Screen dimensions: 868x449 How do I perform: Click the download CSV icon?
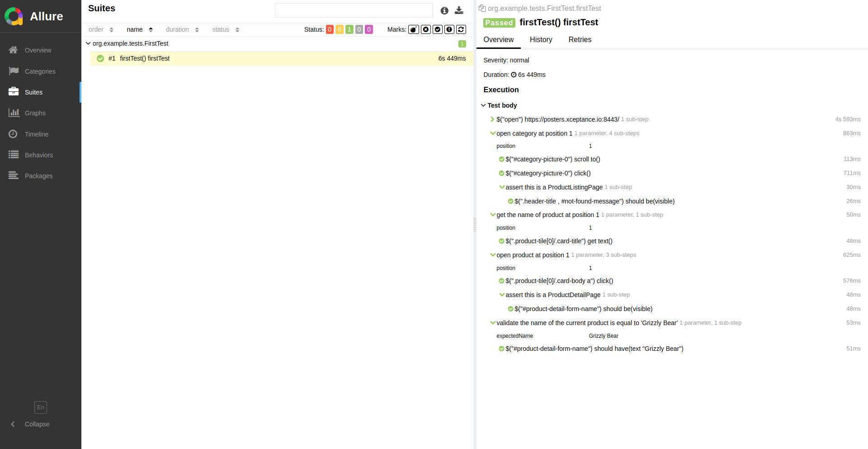pos(459,10)
